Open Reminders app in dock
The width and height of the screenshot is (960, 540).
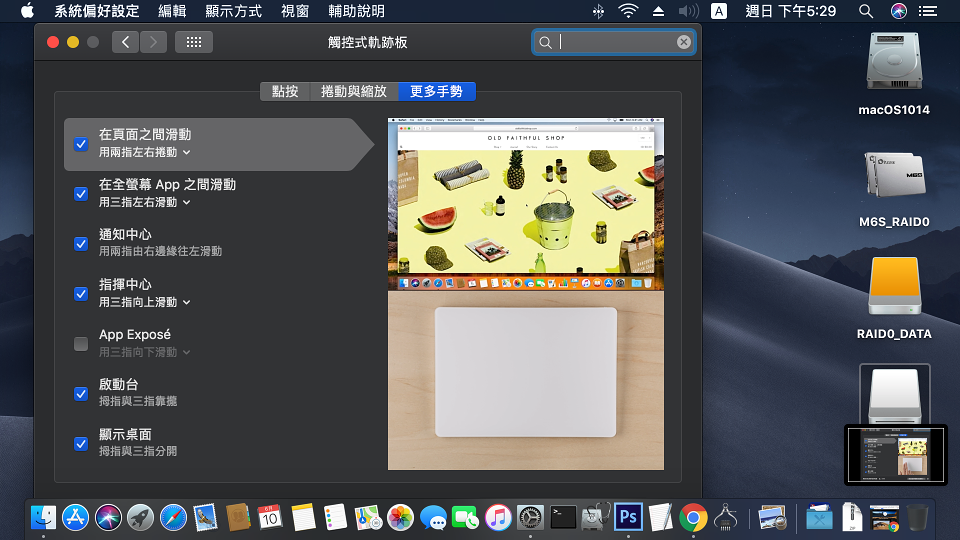click(x=335, y=518)
